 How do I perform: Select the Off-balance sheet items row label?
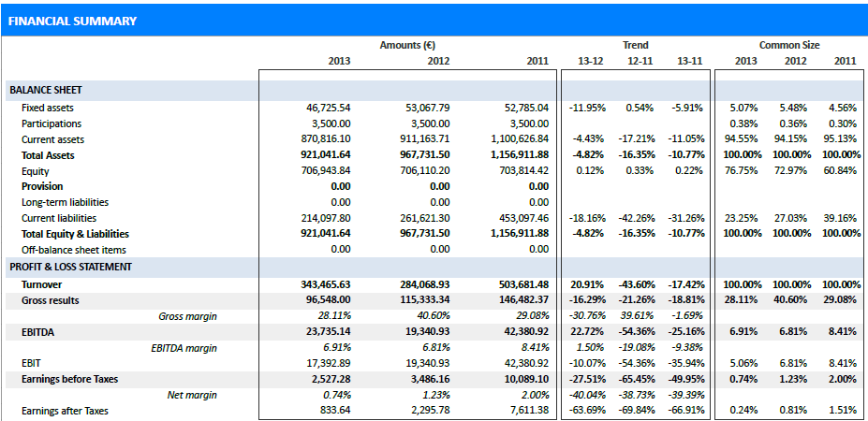(73, 250)
